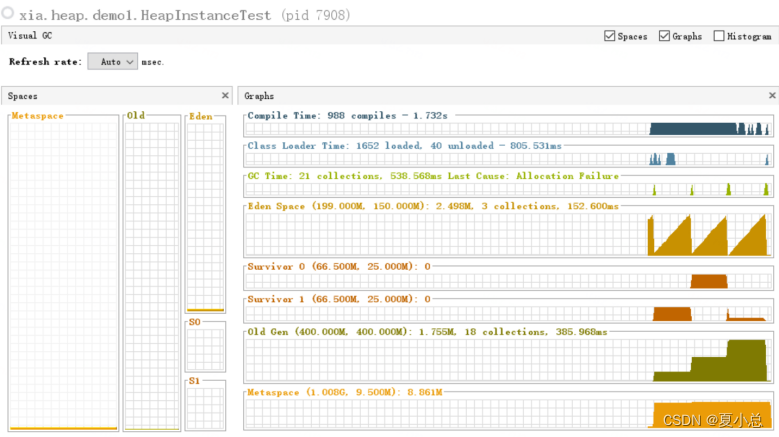Click the 'msec.' unit label
This screenshot has height=437, width=779.
pos(153,62)
